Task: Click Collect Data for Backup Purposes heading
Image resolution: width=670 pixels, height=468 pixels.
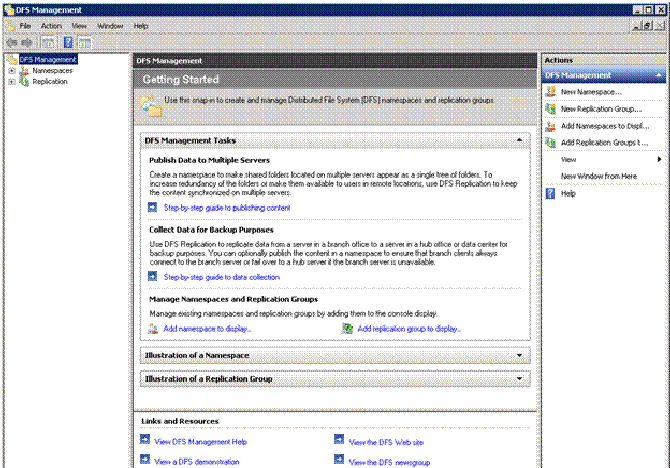Action: (211, 230)
